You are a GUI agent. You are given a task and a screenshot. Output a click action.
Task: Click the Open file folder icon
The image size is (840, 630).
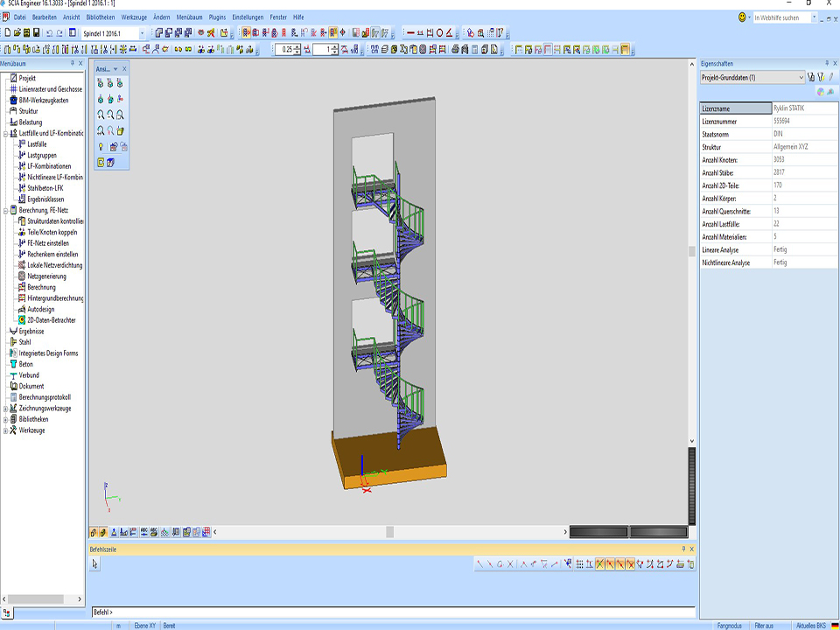click(17, 32)
